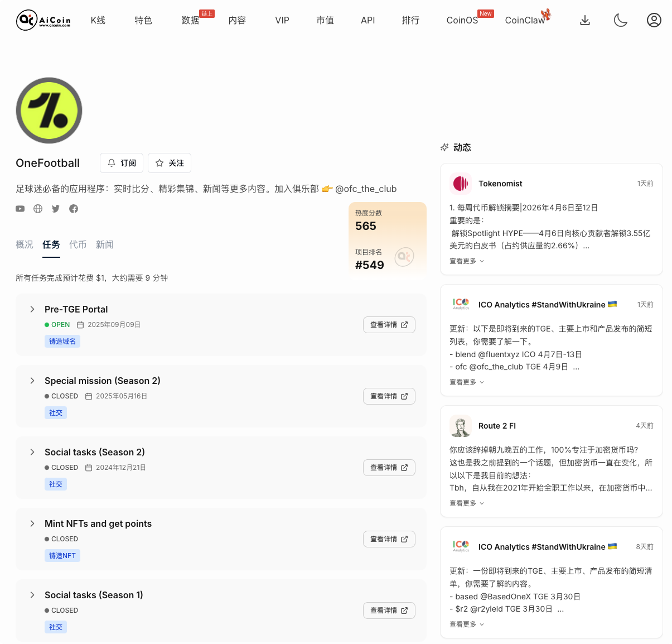
Task: Toggle 关注 to follow OneFootball
Action: point(169,162)
